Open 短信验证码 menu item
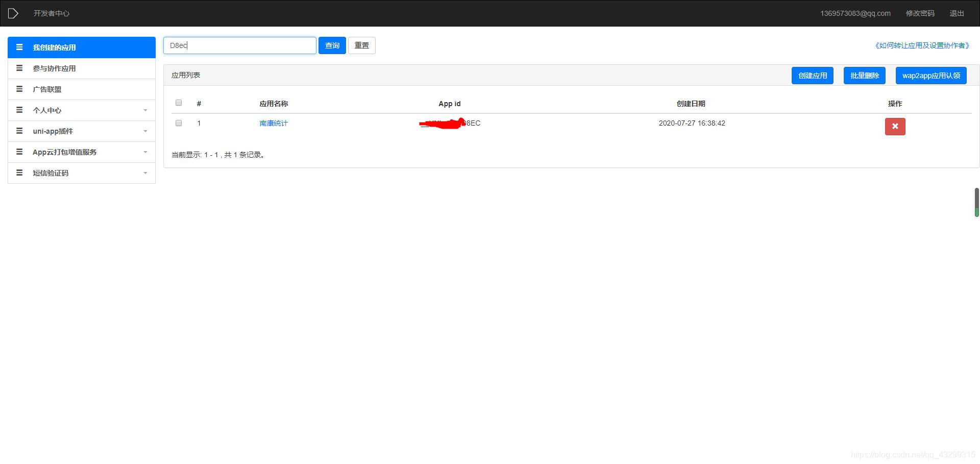 click(82, 173)
